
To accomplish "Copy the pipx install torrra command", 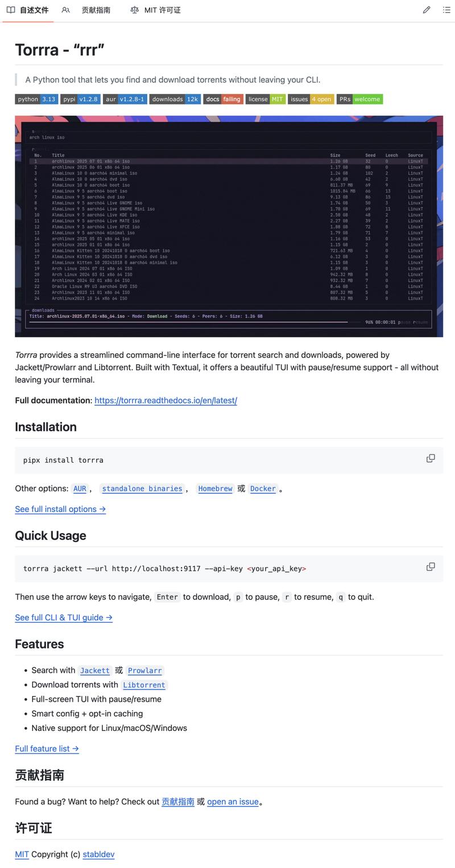I will click(431, 458).
